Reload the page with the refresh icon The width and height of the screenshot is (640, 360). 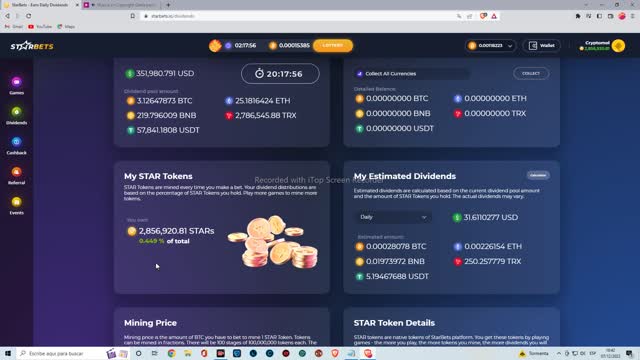click(x=29, y=16)
